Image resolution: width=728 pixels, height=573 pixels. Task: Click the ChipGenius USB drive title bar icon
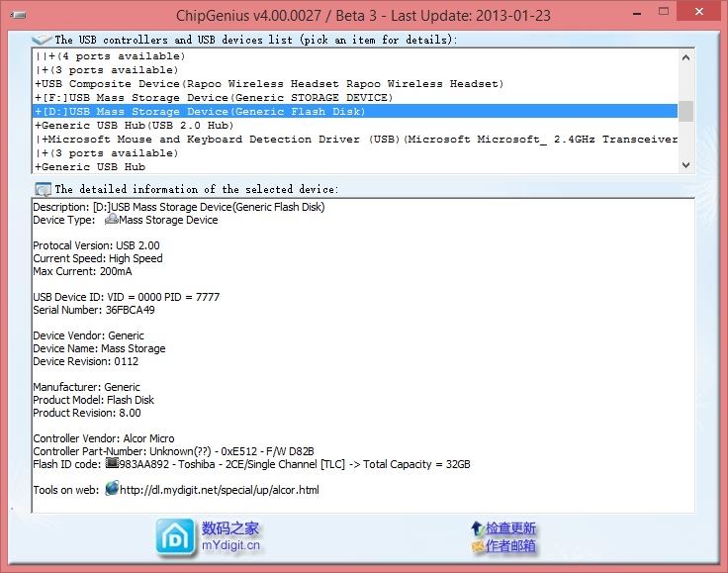click(19, 15)
